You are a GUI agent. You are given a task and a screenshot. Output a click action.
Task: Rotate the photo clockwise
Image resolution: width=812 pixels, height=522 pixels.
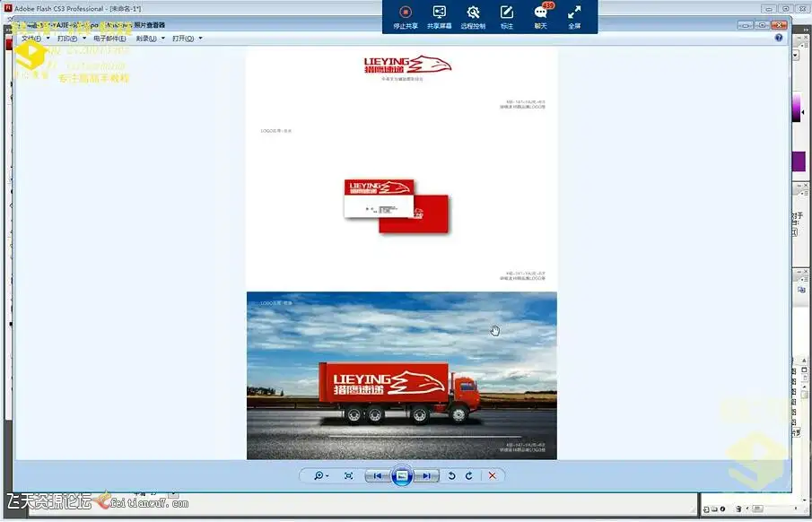pyautogui.click(x=469, y=475)
